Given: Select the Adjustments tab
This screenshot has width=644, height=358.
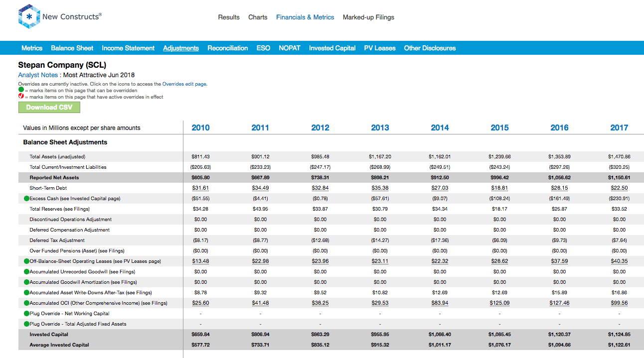Looking at the screenshot, I should pyautogui.click(x=181, y=48).
